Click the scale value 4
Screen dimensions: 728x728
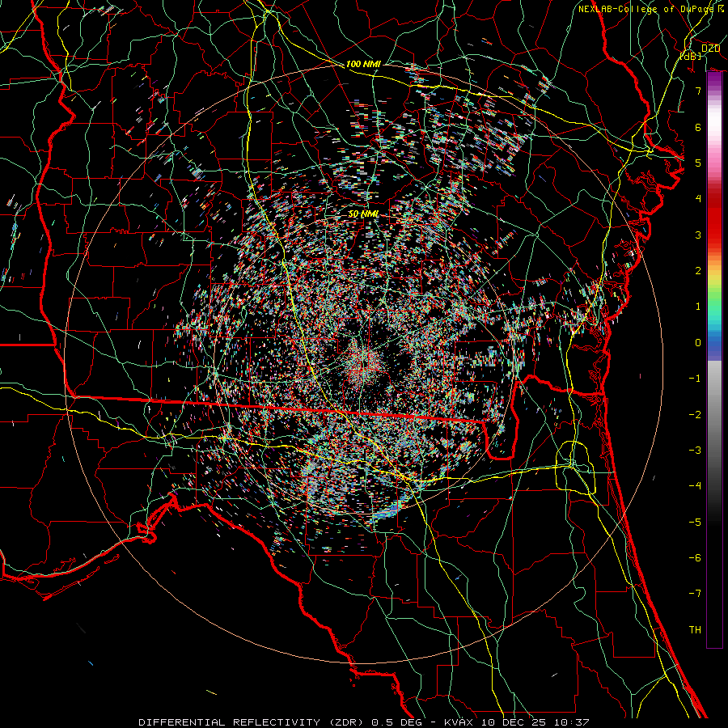click(x=698, y=198)
